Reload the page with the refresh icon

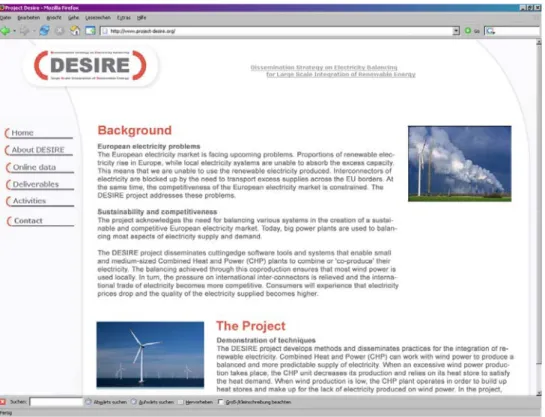pos(44,31)
